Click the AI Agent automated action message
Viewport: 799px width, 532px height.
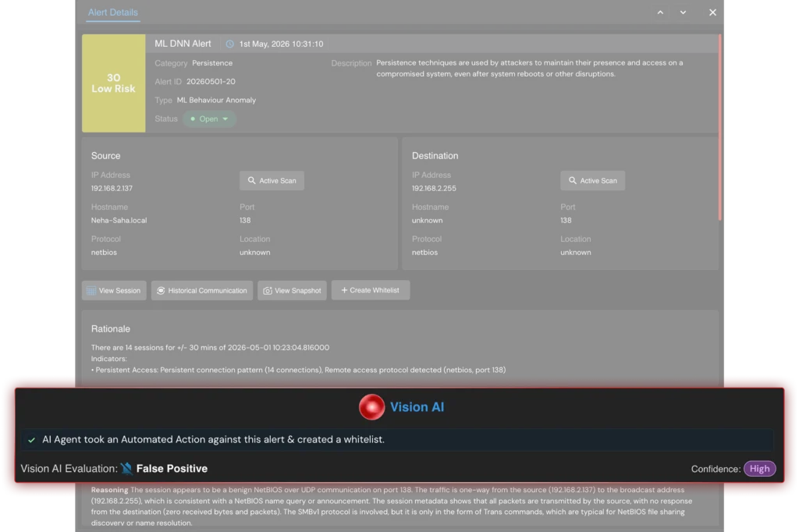213,439
